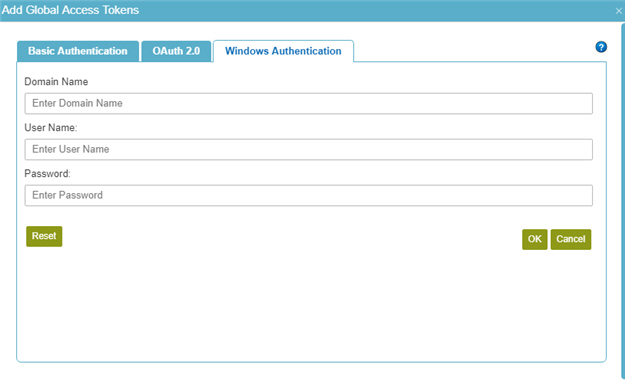Confirm with the OK button
The image size is (625, 380).
[x=535, y=239]
